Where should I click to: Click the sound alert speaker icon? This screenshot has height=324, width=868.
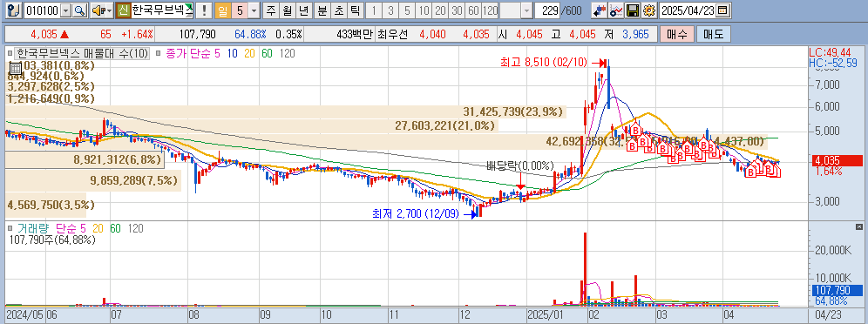[x=97, y=10]
